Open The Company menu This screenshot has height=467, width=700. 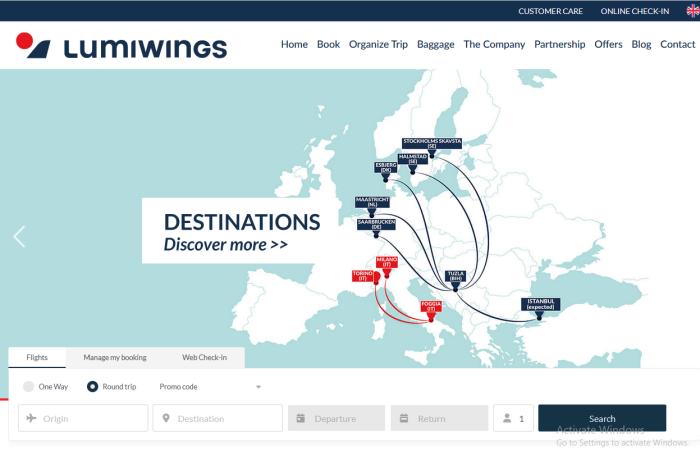pos(494,44)
